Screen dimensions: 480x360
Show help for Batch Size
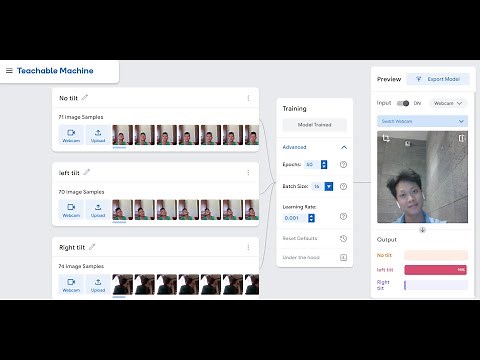point(343,186)
